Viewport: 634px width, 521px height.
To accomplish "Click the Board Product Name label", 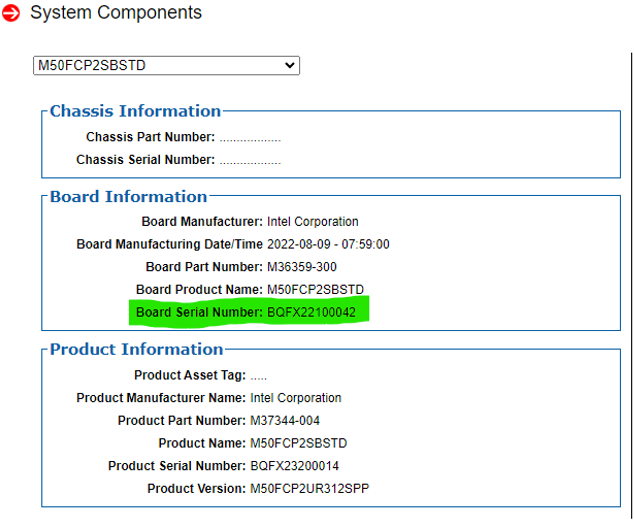I will pyautogui.click(x=199, y=290).
